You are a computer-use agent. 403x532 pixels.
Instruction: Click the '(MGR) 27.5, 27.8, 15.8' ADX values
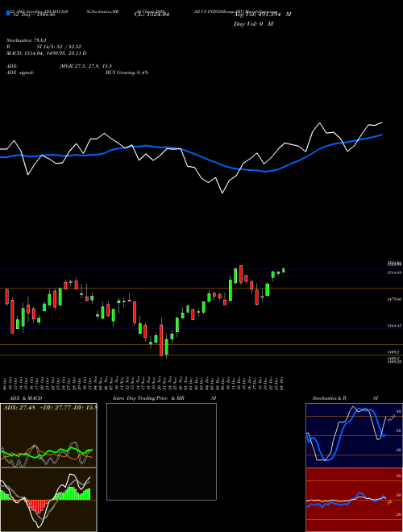pyautogui.click(x=85, y=66)
